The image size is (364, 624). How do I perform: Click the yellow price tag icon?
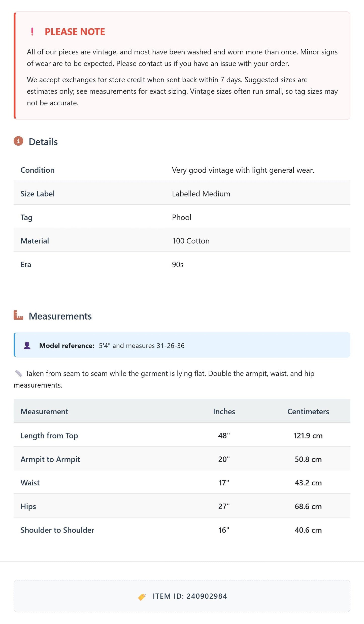click(142, 597)
